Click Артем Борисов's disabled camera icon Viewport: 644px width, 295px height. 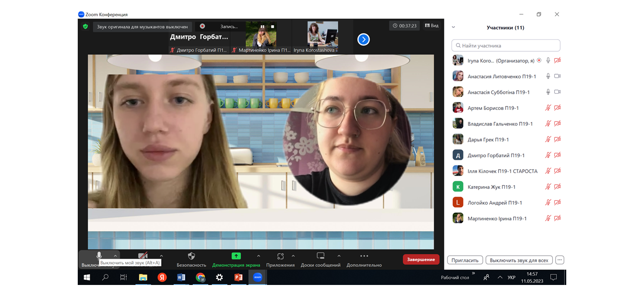point(557,108)
